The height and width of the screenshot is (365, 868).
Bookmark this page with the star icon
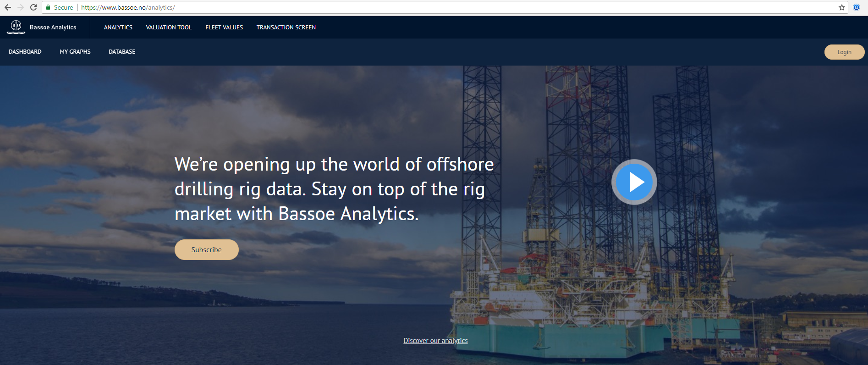click(842, 7)
